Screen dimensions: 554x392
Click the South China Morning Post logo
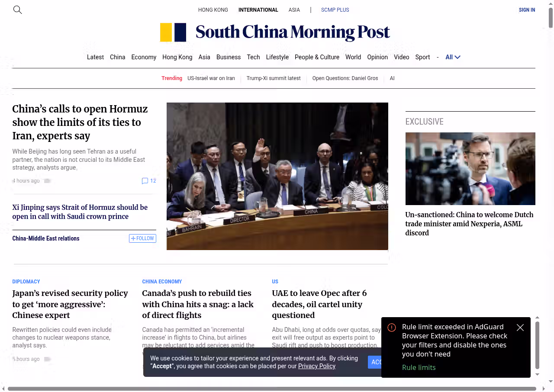[x=275, y=32]
